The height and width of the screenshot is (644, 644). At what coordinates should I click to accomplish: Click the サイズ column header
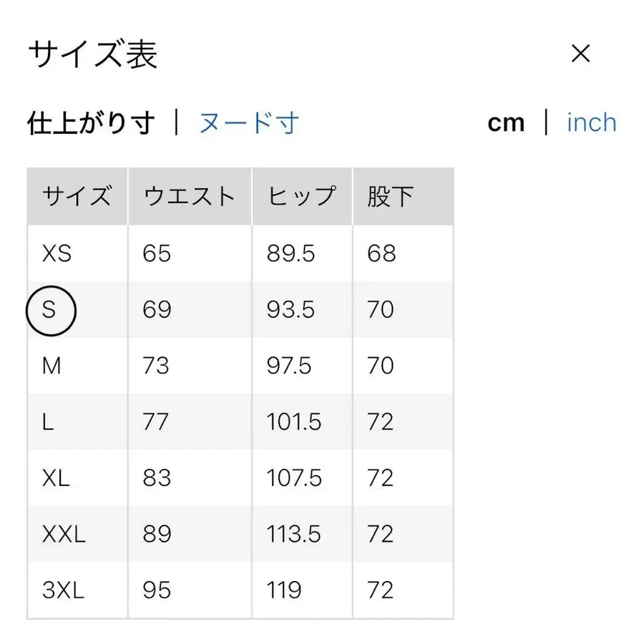point(75,195)
